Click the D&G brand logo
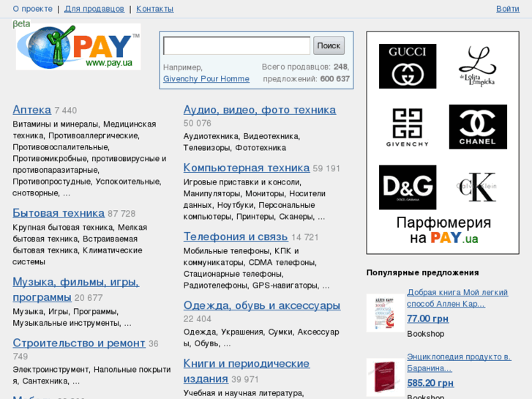Screen dimensions: 532x399 (408, 187)
